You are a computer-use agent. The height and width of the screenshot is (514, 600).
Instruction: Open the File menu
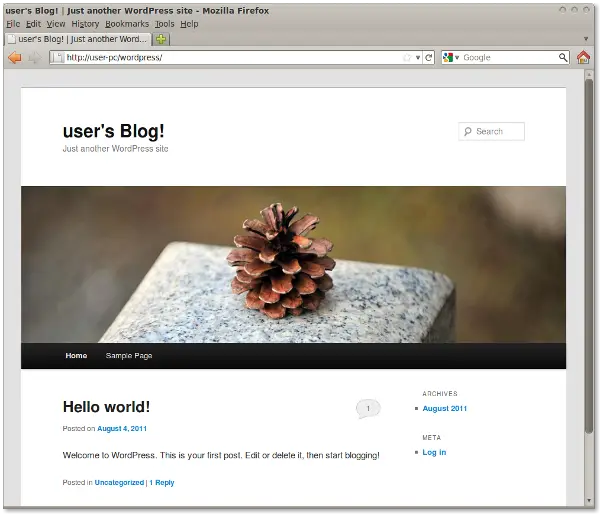click(x=13, y=24)
